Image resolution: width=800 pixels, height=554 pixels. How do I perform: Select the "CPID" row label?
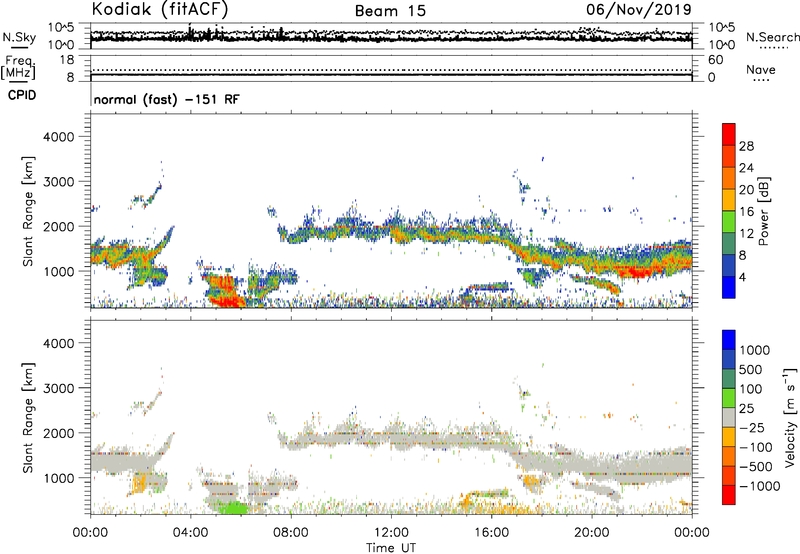point(22,95)
